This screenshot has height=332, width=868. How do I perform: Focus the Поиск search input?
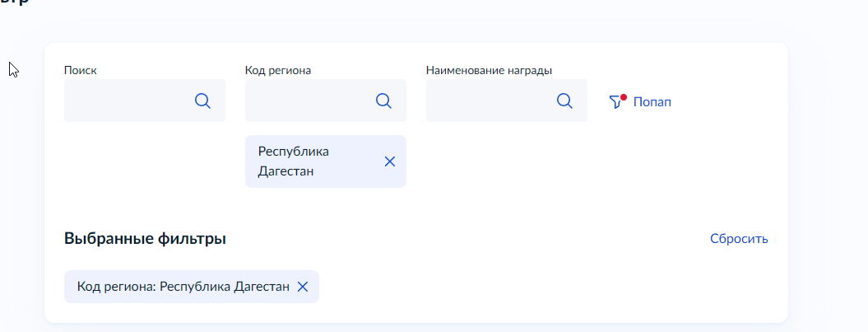(128, 101)
